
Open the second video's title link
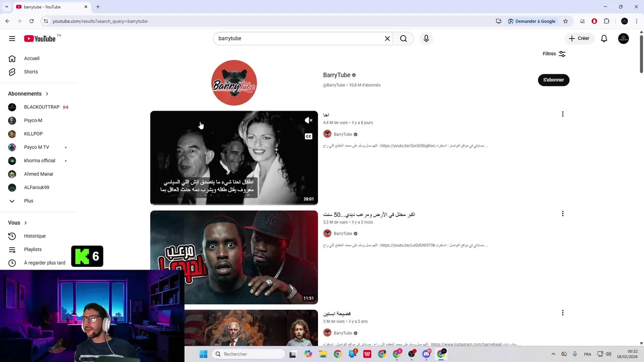[369, 215]
